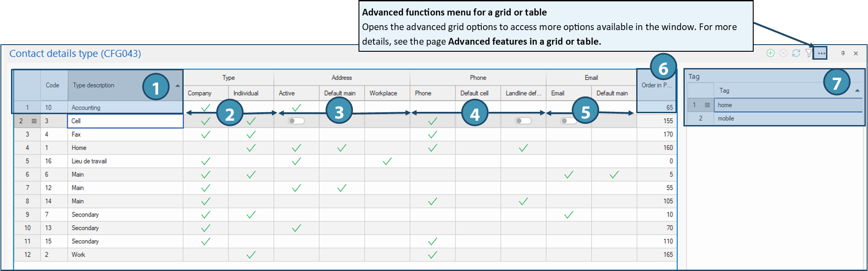Select the Main description with code 12
Viewport: 868px width, 271px height.
click(125, 188)
